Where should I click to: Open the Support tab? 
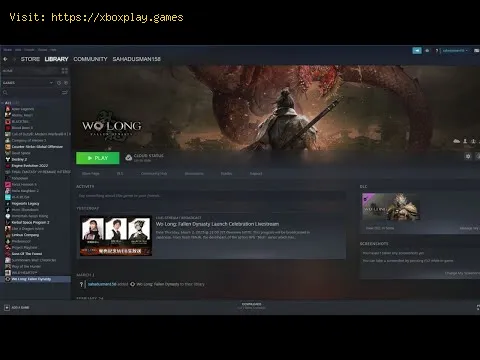(x=256, y=174)
